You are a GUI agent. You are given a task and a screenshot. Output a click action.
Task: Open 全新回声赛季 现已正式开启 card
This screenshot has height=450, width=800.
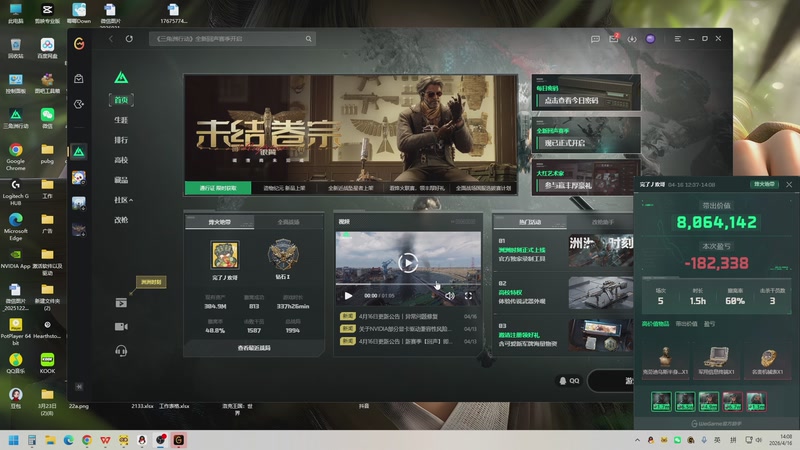[586, 135]
